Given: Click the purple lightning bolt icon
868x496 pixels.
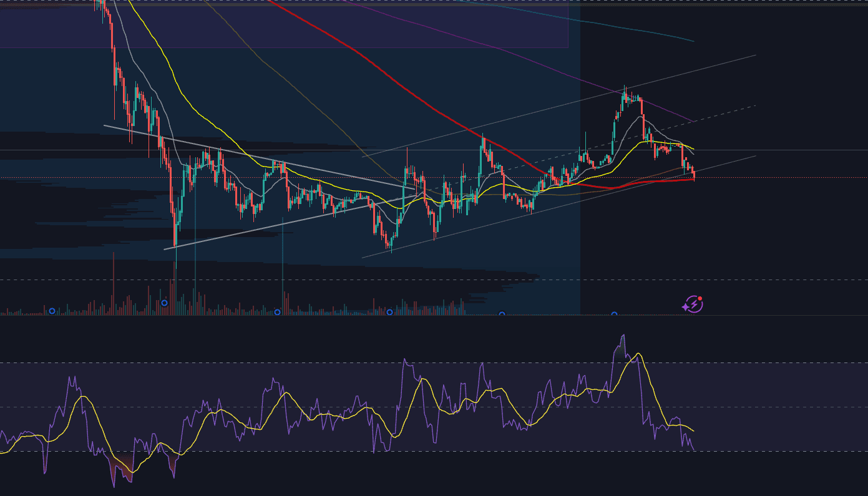Looking at the screenshot, I should point(692,304).
